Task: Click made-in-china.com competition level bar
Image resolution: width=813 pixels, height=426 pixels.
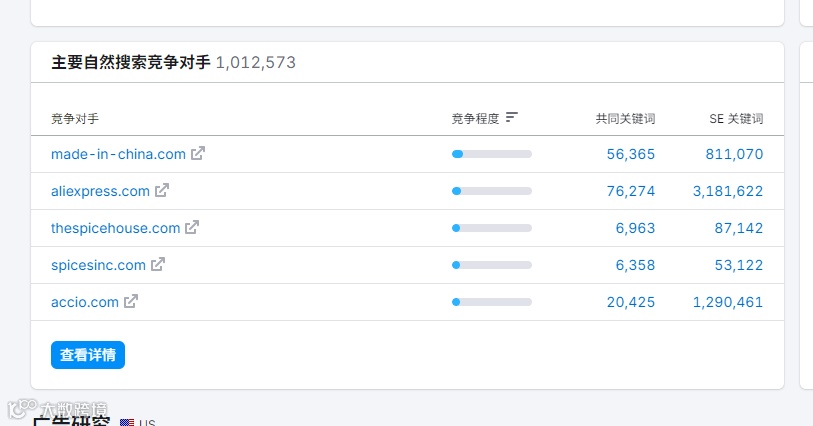Action: click(491, 154)
